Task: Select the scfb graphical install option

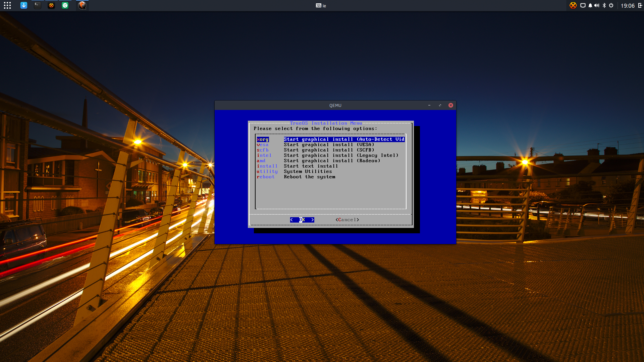Action: 315,150
